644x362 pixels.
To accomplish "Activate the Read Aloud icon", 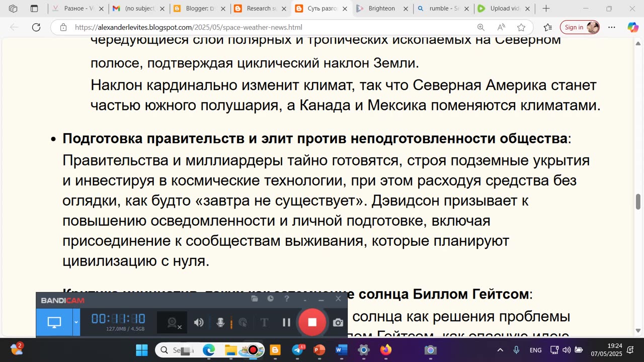I will click(501, 27).
